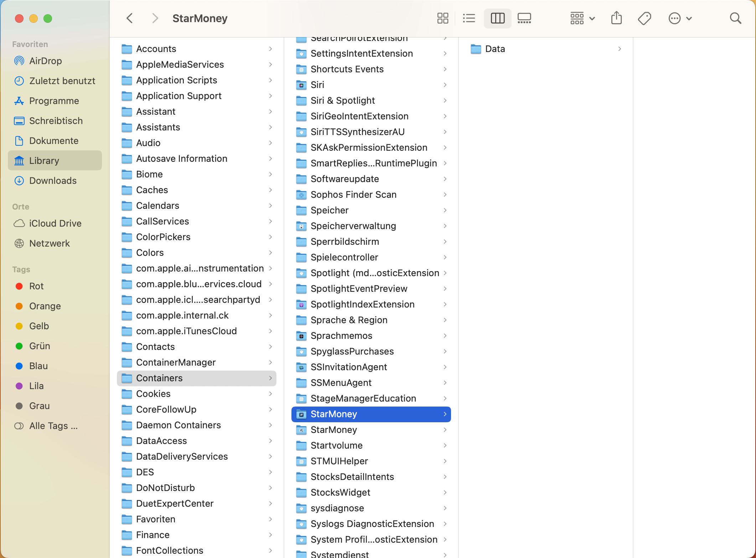
Task: Select the Sperrbildschirm folder
Action: tap(371, 242)
